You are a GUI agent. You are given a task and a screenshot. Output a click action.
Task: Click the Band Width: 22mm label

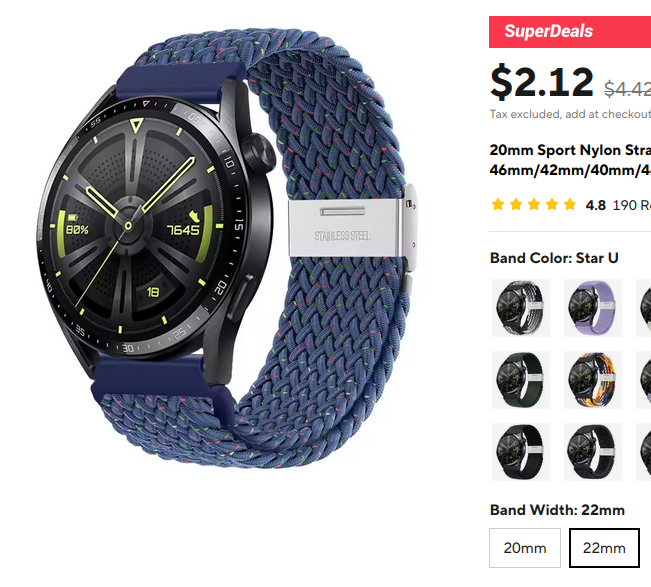[x=557, y=510]
